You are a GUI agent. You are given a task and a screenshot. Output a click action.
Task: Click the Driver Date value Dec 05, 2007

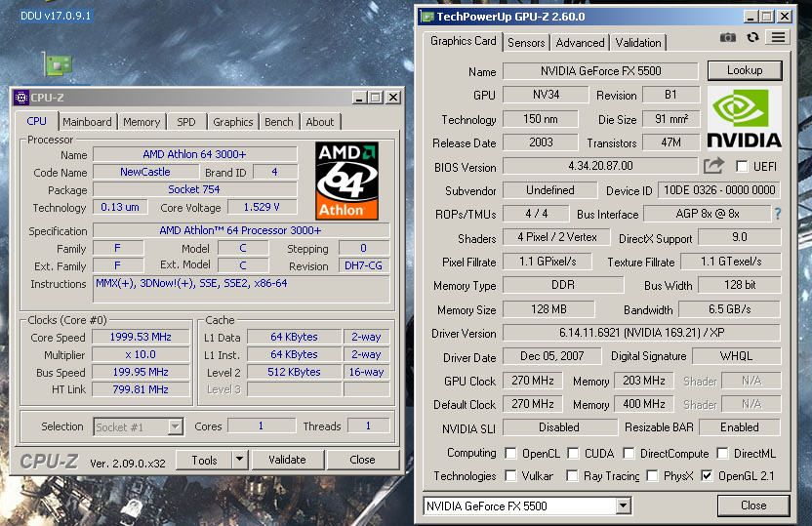(x=552, y=356)
